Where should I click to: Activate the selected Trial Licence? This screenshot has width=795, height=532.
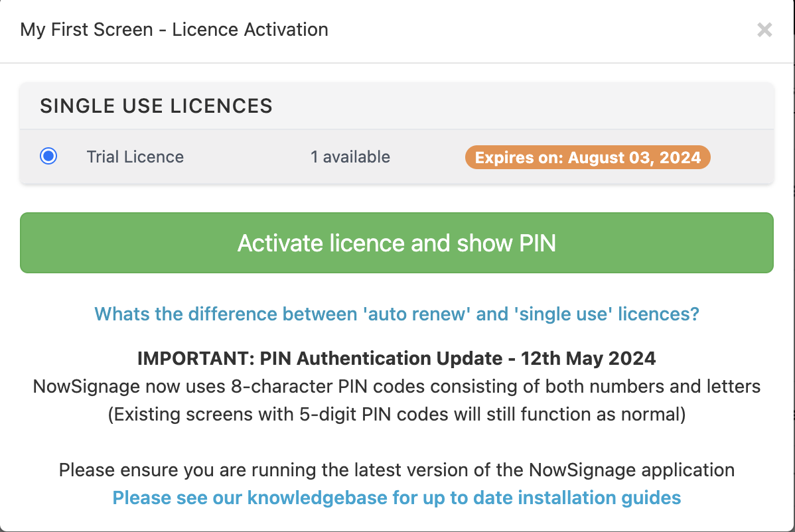click(397, 243)
